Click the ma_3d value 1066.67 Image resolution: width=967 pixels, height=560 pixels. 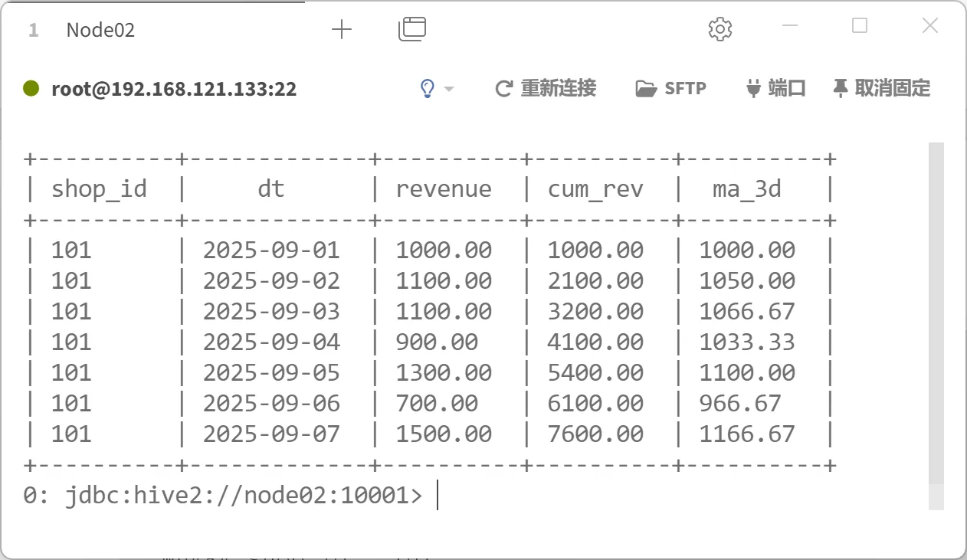(x=747, y=311)
